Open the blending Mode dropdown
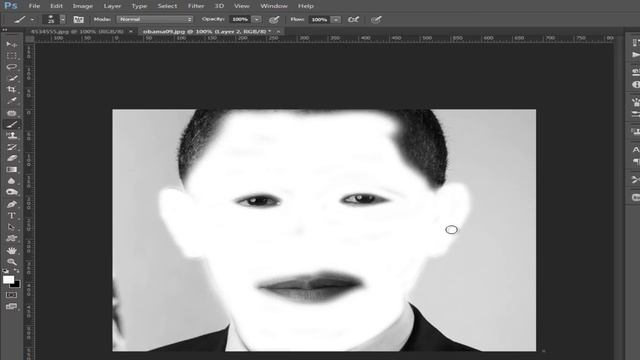This screenshot has width=640, height=360. (155, 19)
